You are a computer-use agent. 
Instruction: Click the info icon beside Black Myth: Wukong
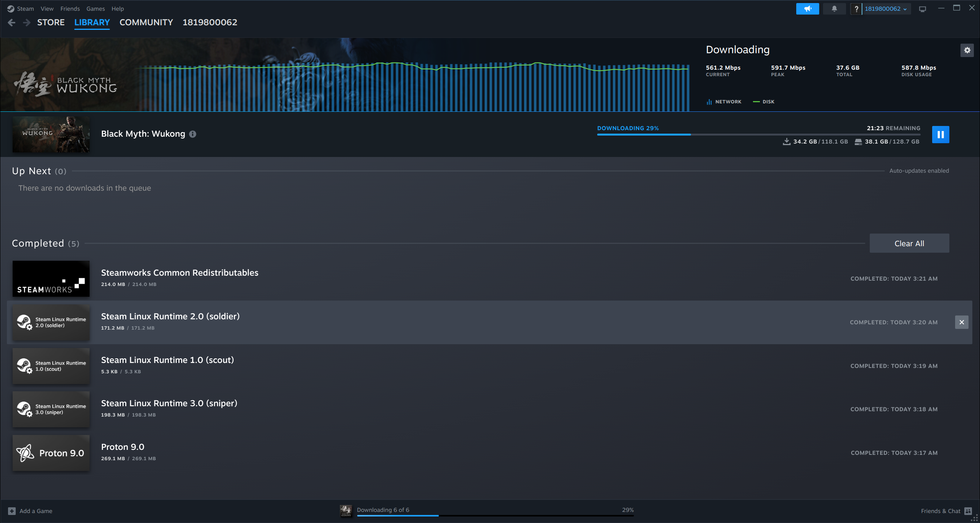point(193,134)
